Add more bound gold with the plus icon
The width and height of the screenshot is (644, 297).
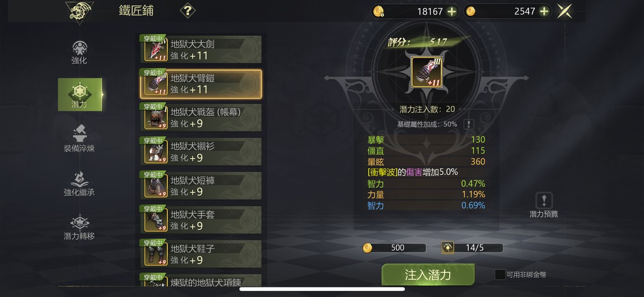pyautogui.click(x=452, y=12)
